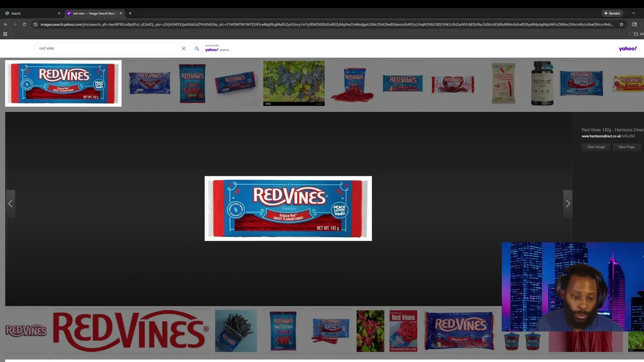
Task: Switch to the red vine Image Search tab
Action: 95,13
